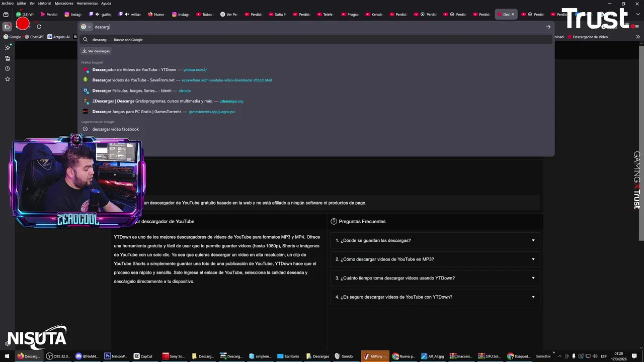Show hidden system tray icons chevron
Viewport: 644px width, 362px height.
tap(560, 356)
